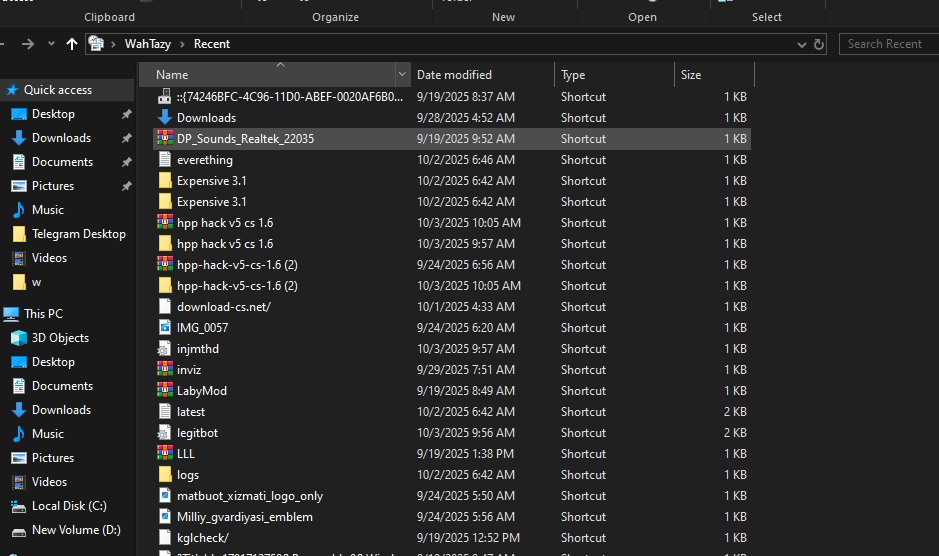939x556 pixels.
Task: Click the legitbot file icon
Action: pyautogui.click(x=165, y=433)
